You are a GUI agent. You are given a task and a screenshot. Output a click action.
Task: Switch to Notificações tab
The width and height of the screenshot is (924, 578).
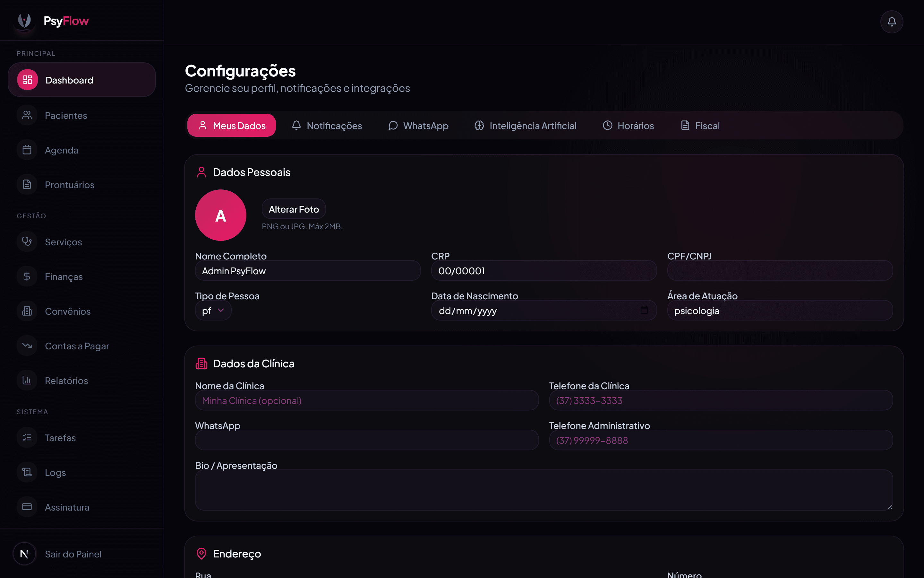click(327, 125)
